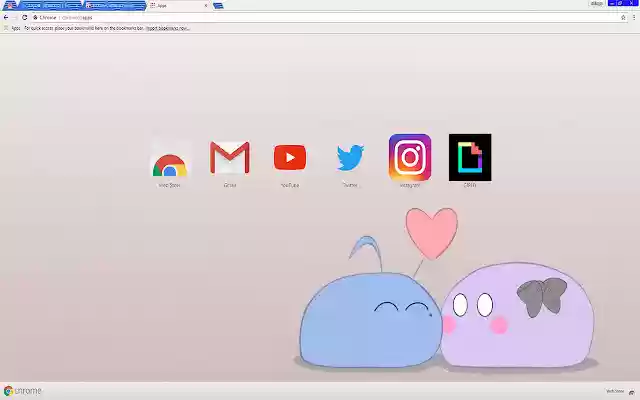Open a new tab
The width and height of the screenshot is (640, 400).
pyautogui.click(x=218, y=6)
